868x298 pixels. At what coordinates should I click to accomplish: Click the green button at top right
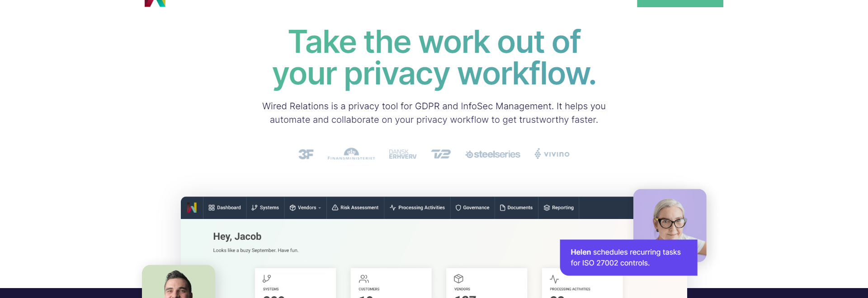pos(680,4)
